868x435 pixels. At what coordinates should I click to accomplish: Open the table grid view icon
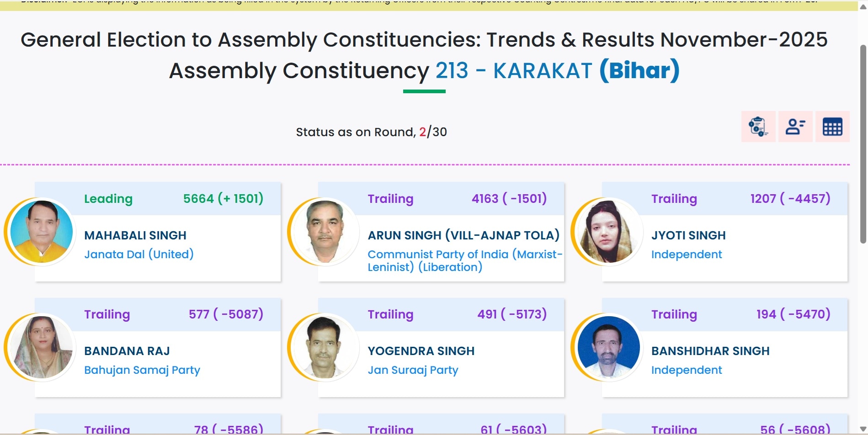click(x=833, y=126)
